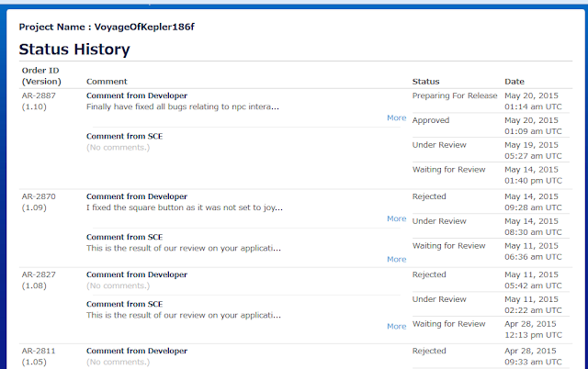
Task: Expand More link for AR-2887 developer comment
Action: pyautogui.click(x=396, y=117)
